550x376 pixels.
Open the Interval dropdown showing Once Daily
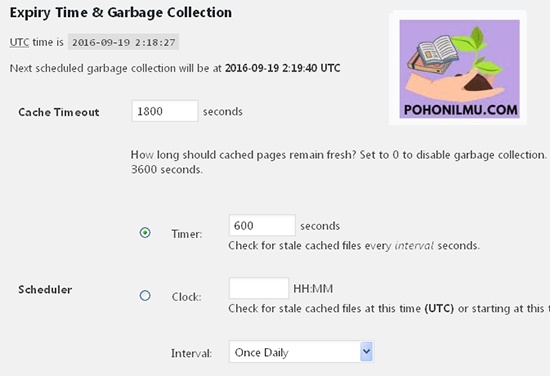301,352
